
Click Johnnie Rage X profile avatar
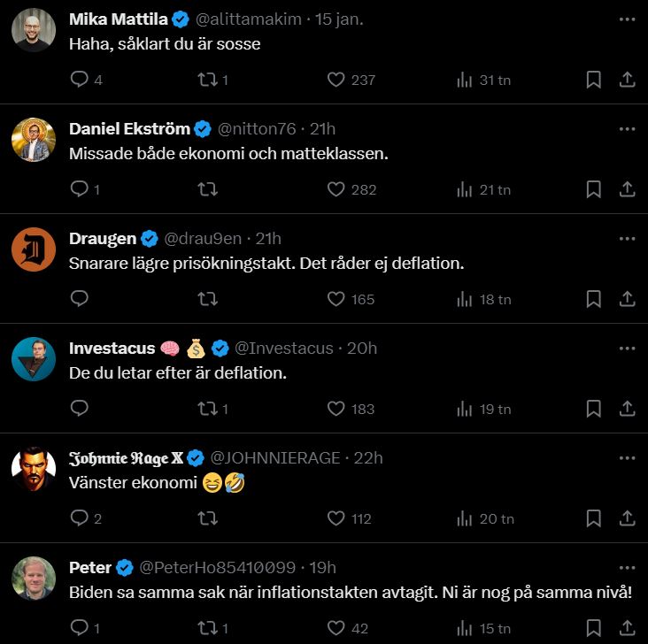[34, 469]
